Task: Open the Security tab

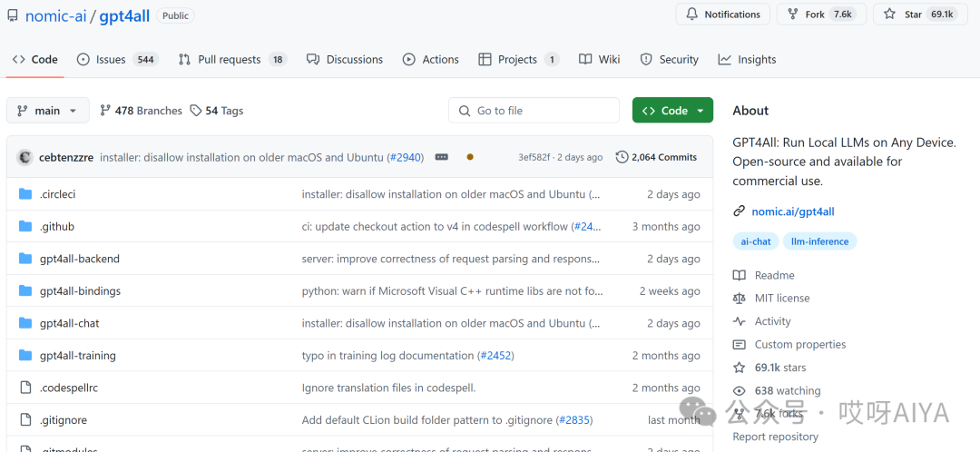Action: [x=669, y=59]
